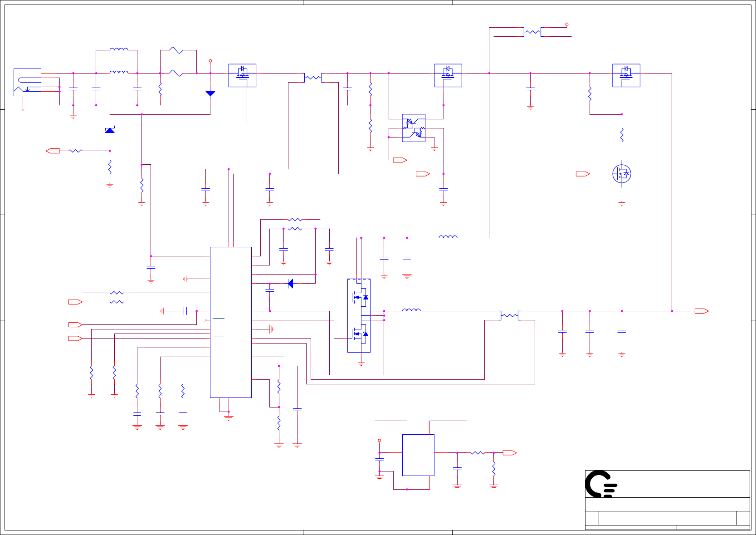Image resolution: width=756 pixels, height=535 pixels.
Task: Click the vertical blue diode below the input test point
Action: coord(210,93)
